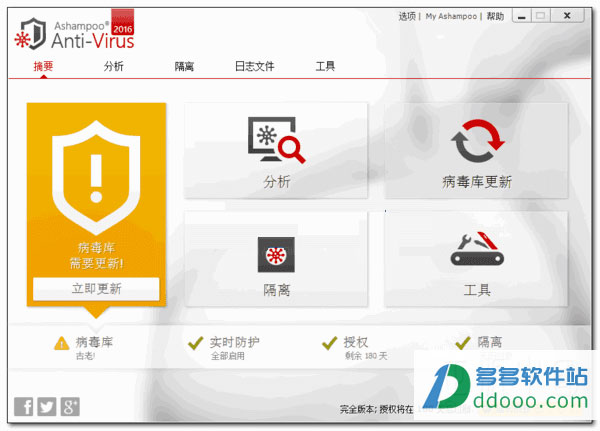Click the 授权 checkmark status icon
This screenshot has width=600, height=431.
[x=329, y=343]
